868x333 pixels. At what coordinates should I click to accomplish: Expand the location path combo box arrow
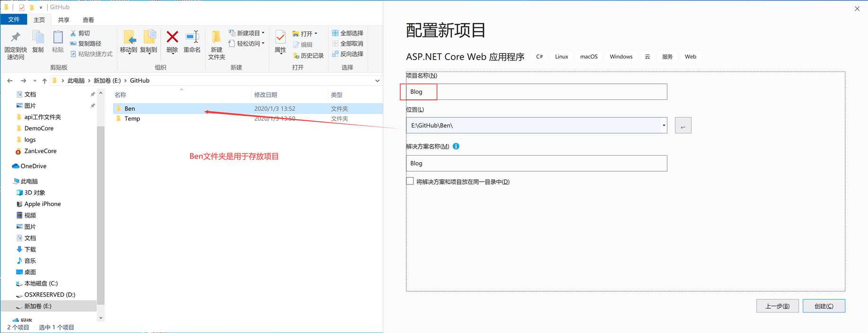click(x=664, y=125)
